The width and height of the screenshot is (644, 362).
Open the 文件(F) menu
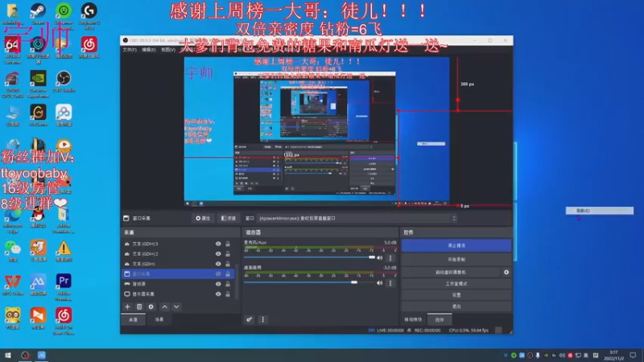coord(130,50)
